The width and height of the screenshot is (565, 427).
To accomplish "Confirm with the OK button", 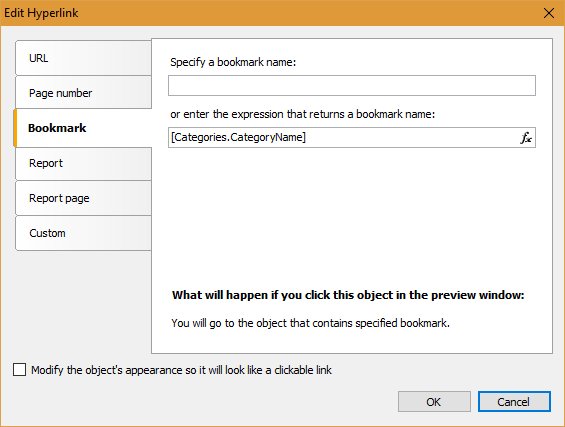I will click(x=434, y=401).
